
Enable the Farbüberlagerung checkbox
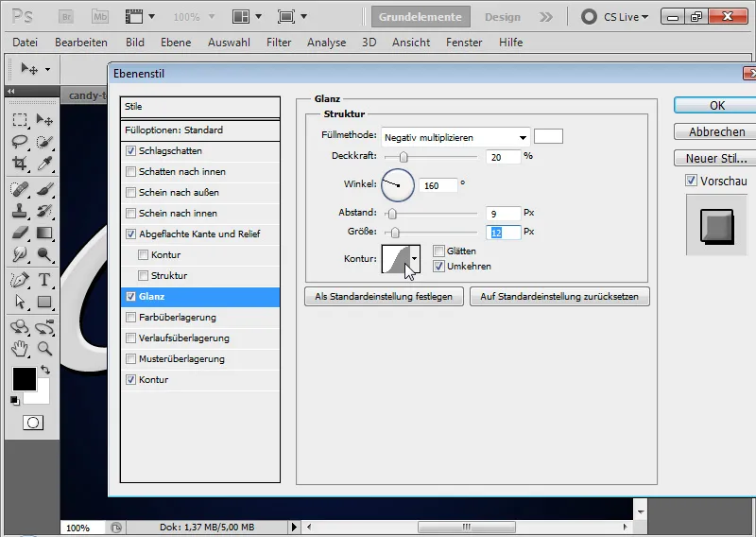click(130, 317)
